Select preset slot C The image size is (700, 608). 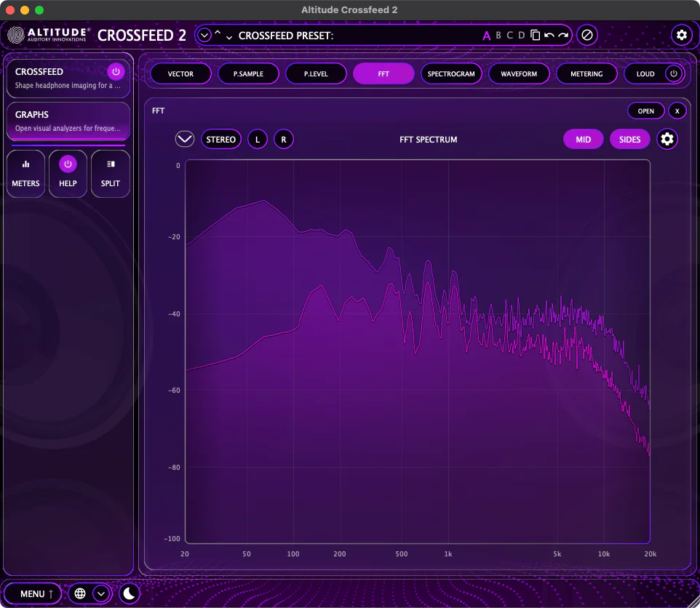[x=510, y=35]
